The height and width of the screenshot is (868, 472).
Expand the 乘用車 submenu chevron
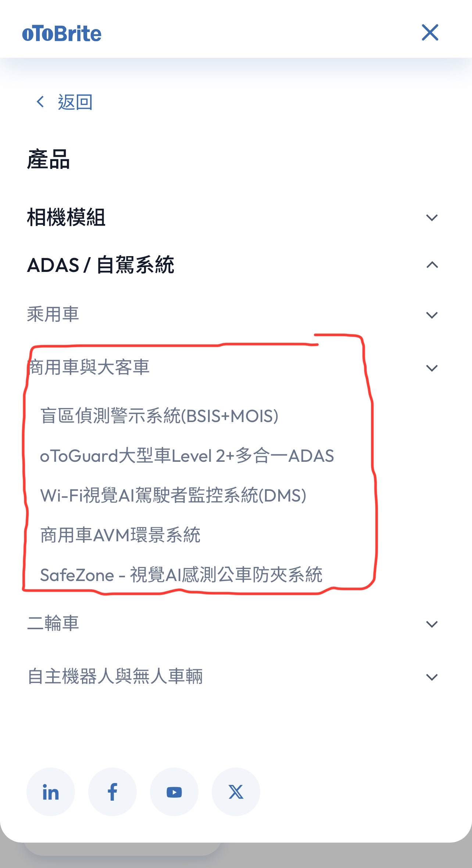coord(432,315)
